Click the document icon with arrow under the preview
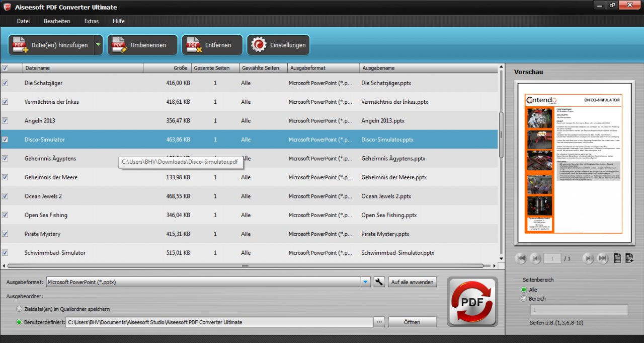The image size is (644, 343). (629, 258)
